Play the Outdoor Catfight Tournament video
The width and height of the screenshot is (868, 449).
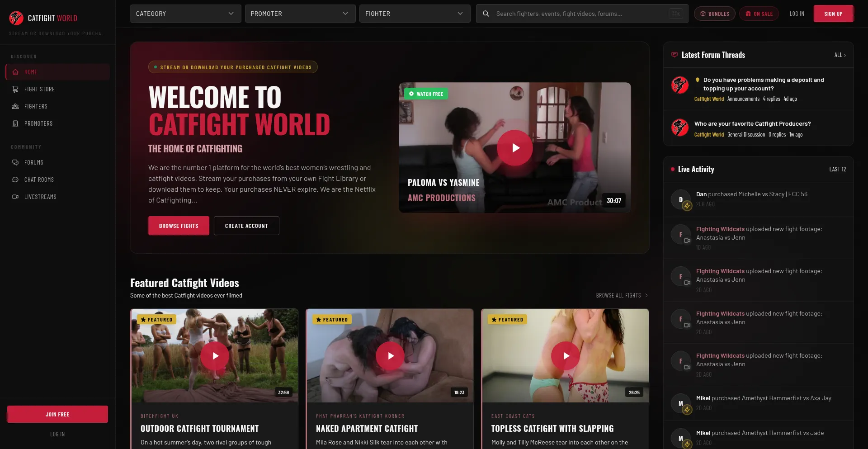(x=215, y=356)
